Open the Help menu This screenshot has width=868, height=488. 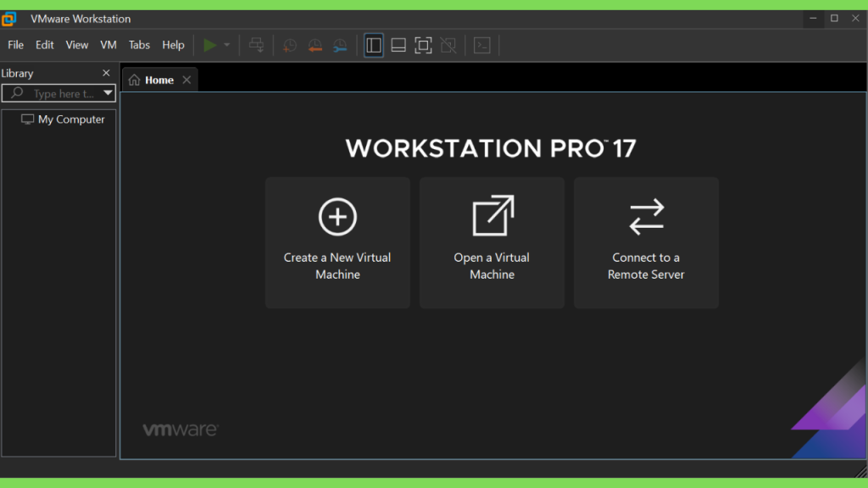pos(173,45)
